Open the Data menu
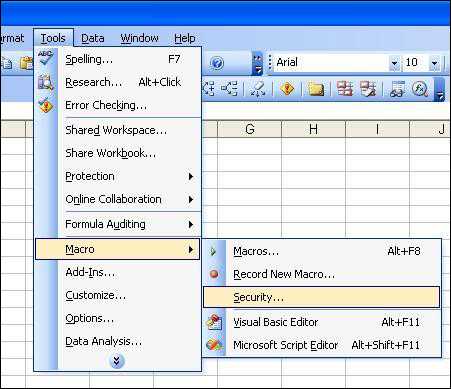The image size is (451, 389). pos(93,38)
